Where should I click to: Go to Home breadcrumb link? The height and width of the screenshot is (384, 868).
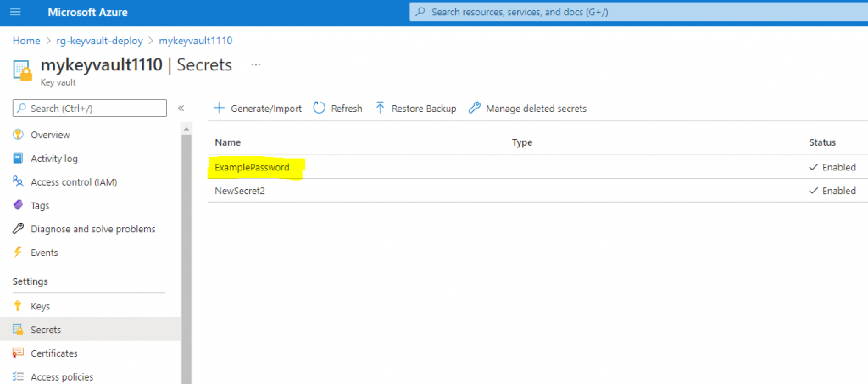click(26, 41)
